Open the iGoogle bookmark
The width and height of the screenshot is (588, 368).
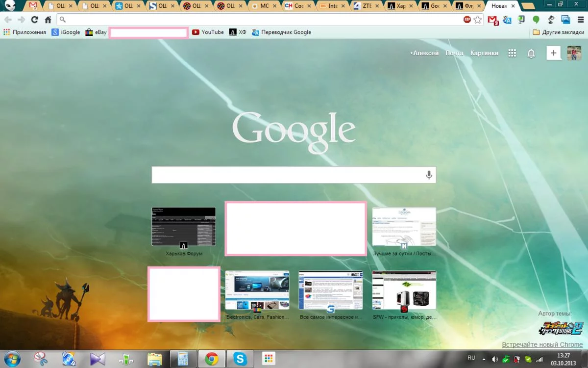coord(66,32)
